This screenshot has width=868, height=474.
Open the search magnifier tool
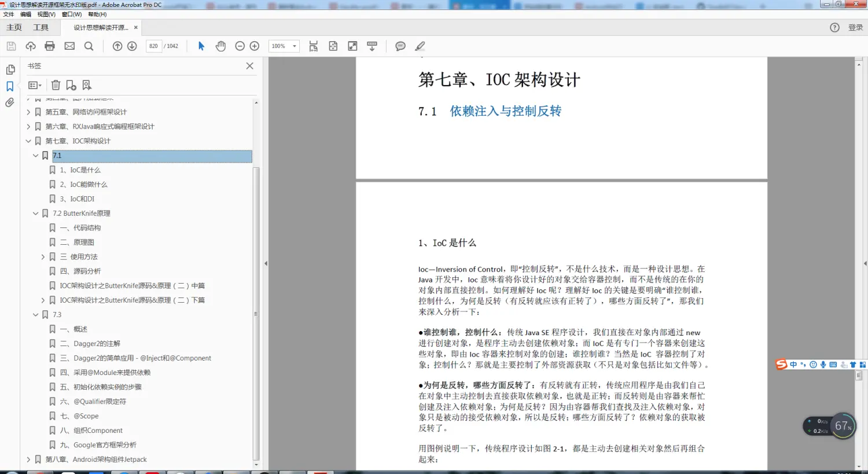89,46
